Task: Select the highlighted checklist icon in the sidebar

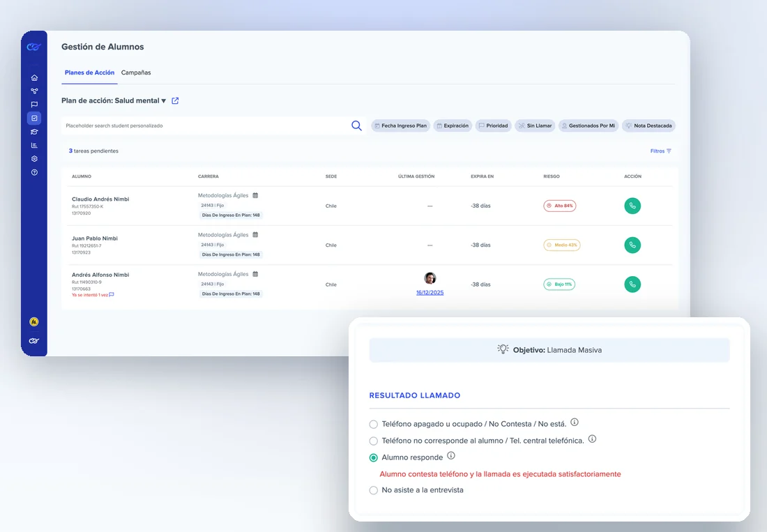Action: click(x=34, y=118)
